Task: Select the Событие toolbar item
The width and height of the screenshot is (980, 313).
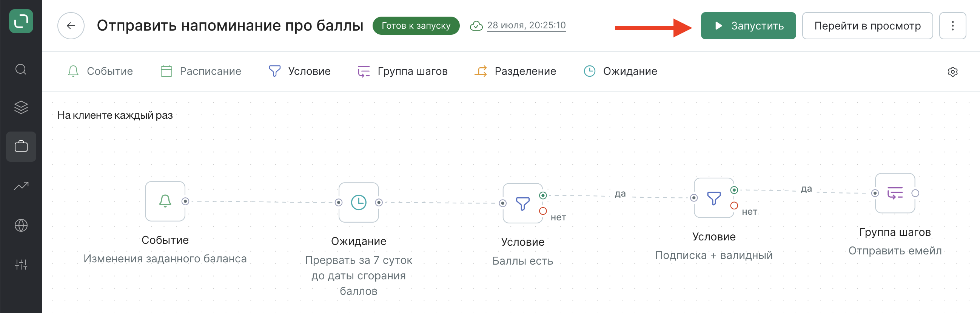Action: click(x=100, y=71)
